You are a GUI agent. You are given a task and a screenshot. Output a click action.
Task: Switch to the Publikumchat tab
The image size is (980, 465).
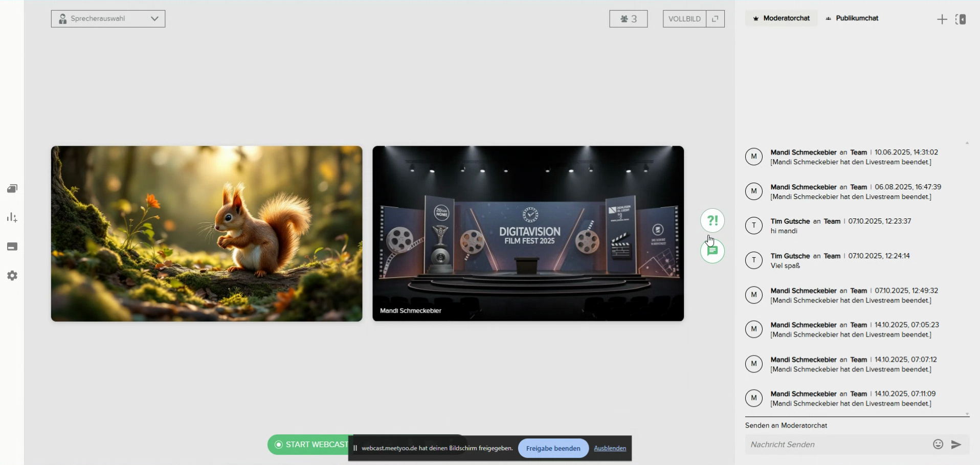point(852,18)
